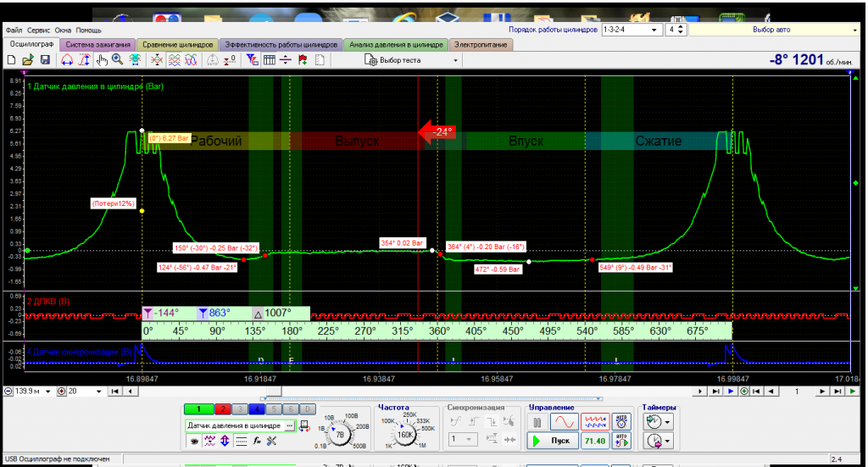Toggle channel 3 gray button

pyautogui.click(x=240, y=409)
